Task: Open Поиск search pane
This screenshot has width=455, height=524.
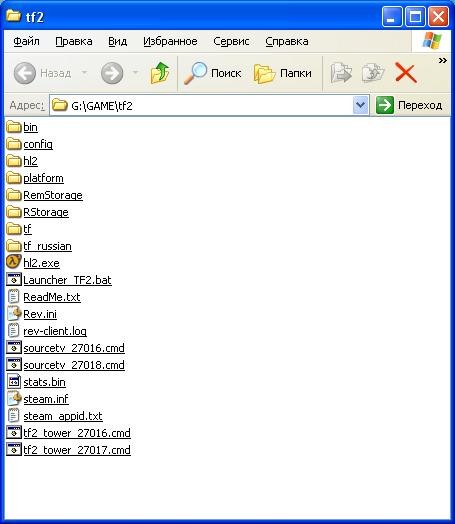Action: 212,73
